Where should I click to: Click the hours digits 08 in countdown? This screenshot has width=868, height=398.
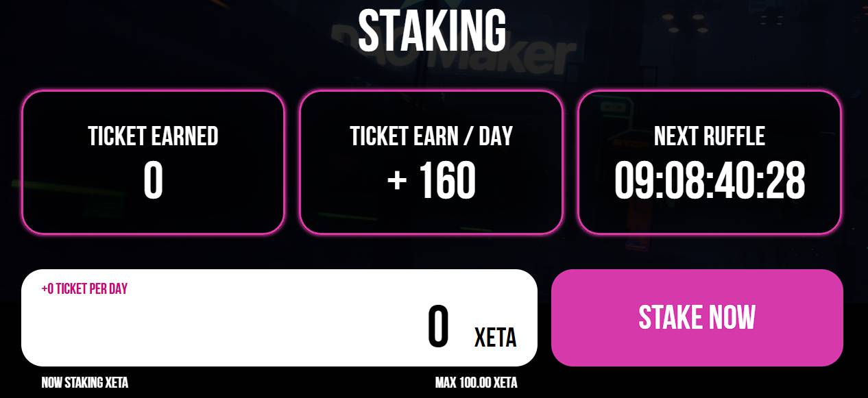[683, 182]
